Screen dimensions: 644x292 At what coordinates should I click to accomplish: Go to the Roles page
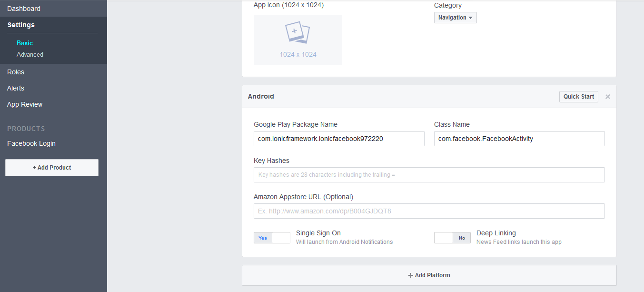click(x=15, y=71)
